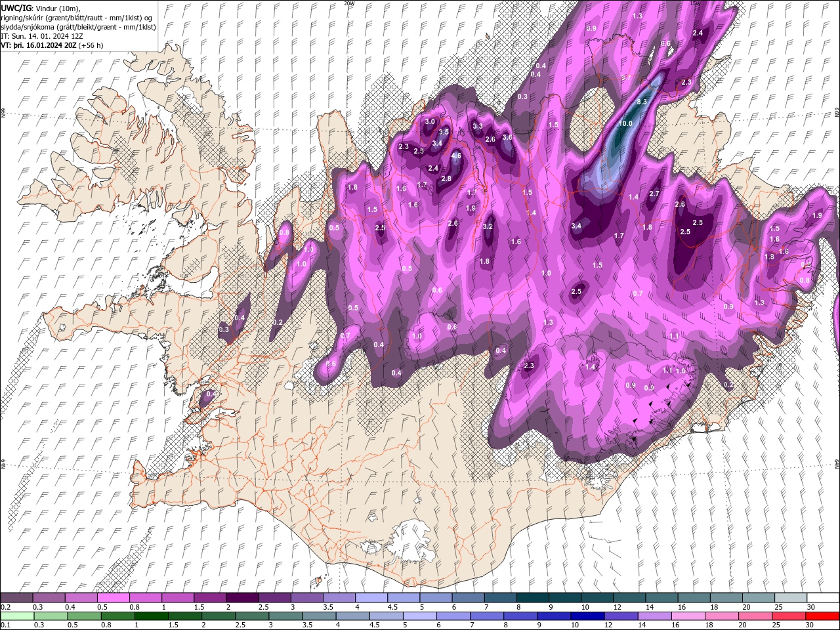Click the 10.0 peak snowfall value label
Screen dimensions: 840x630
point(626,123)
